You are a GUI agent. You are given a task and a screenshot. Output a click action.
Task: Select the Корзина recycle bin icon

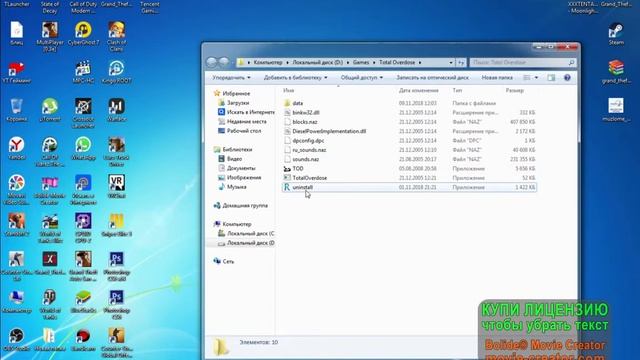tap(17, 109)
